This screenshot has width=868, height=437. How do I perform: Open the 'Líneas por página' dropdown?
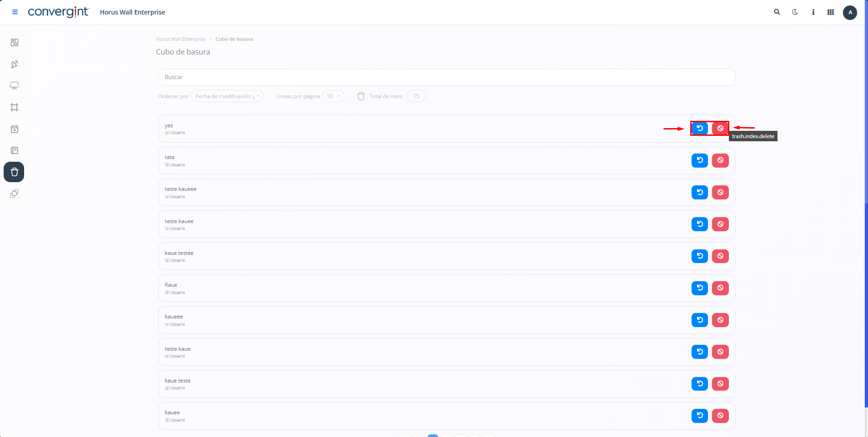click(x=333, y=96)
